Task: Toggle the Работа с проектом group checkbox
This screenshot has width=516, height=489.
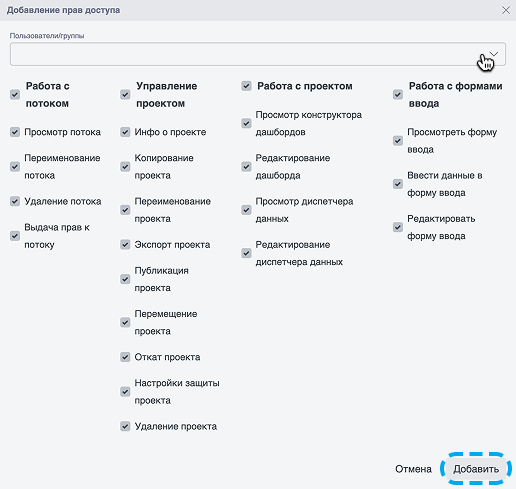Action: coord(246,86)
